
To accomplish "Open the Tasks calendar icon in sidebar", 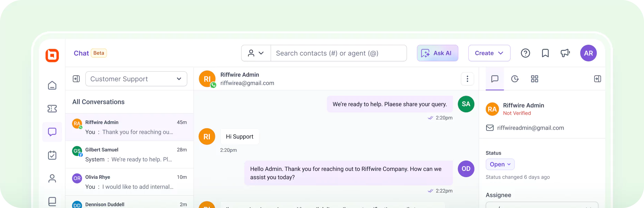I will (x=52, y=155).
